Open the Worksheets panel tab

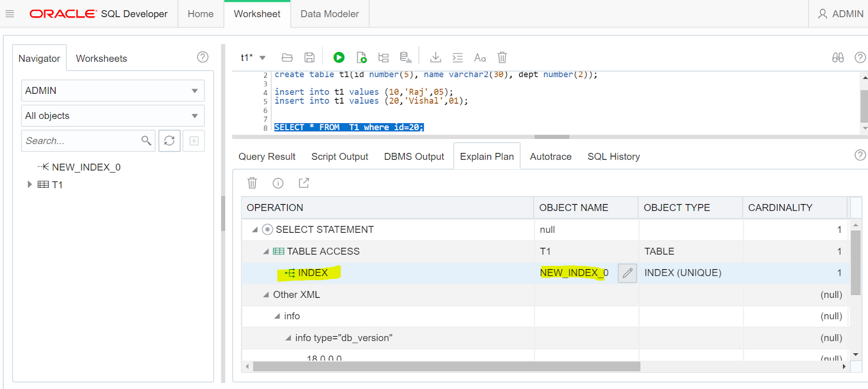[x=101, y=59]
